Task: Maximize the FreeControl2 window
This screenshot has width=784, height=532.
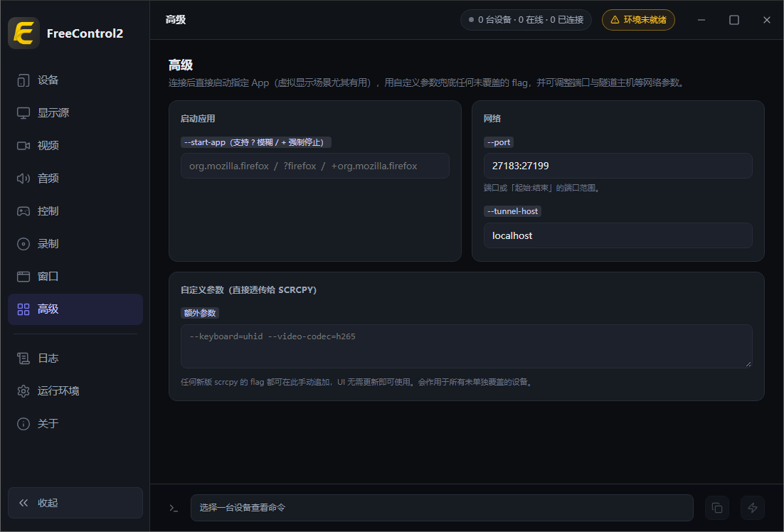Action: 734,20
